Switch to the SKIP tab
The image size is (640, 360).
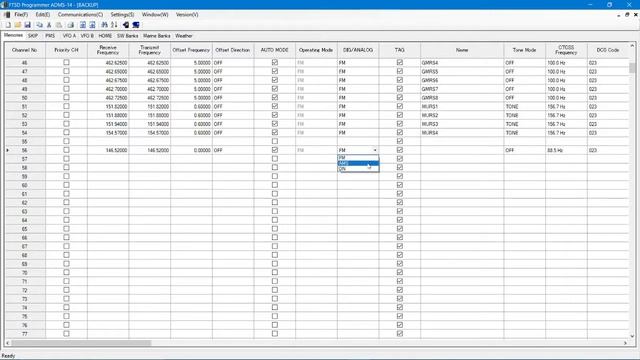[33, 36]
